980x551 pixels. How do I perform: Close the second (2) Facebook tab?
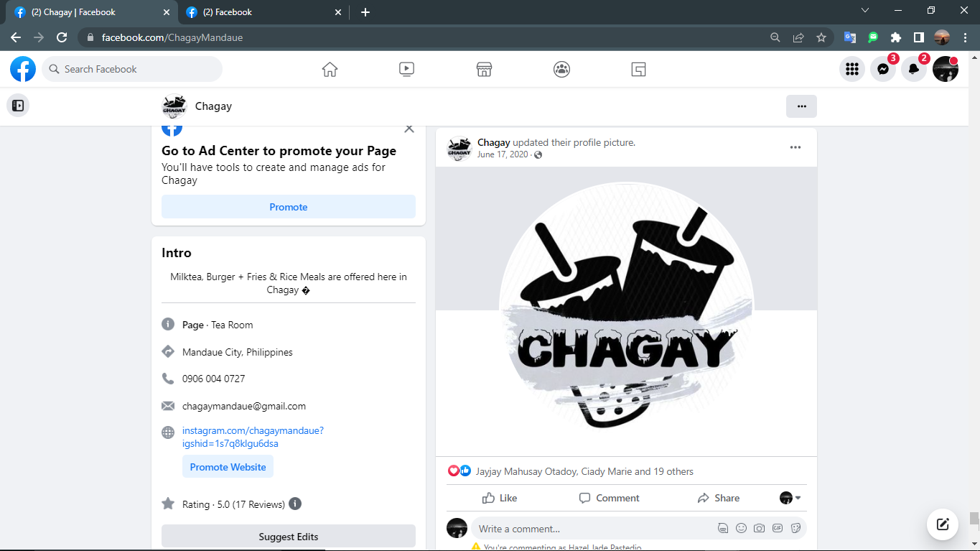coord(338,12)
